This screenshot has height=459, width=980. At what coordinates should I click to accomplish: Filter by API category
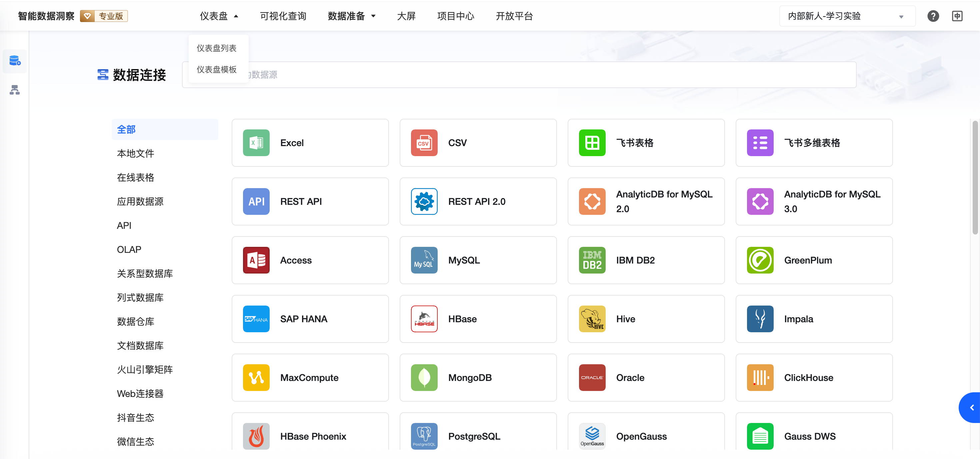(124, 225)
